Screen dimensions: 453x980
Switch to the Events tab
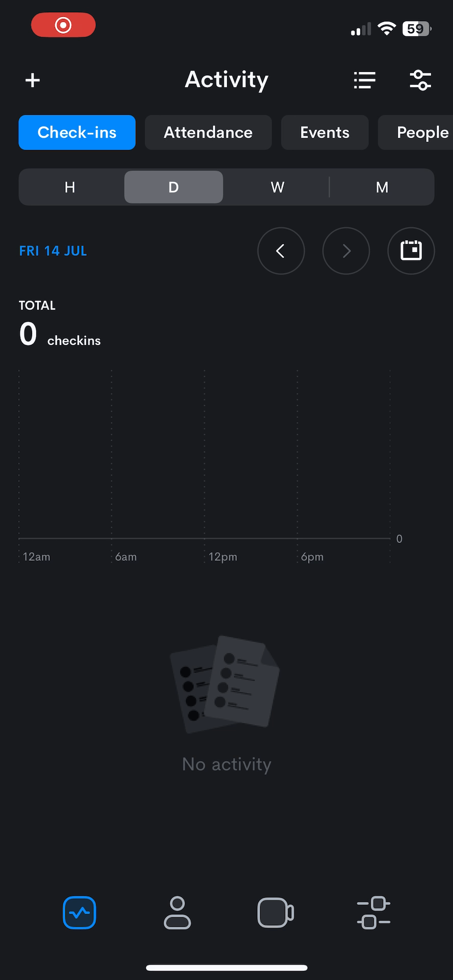(324, 133)
